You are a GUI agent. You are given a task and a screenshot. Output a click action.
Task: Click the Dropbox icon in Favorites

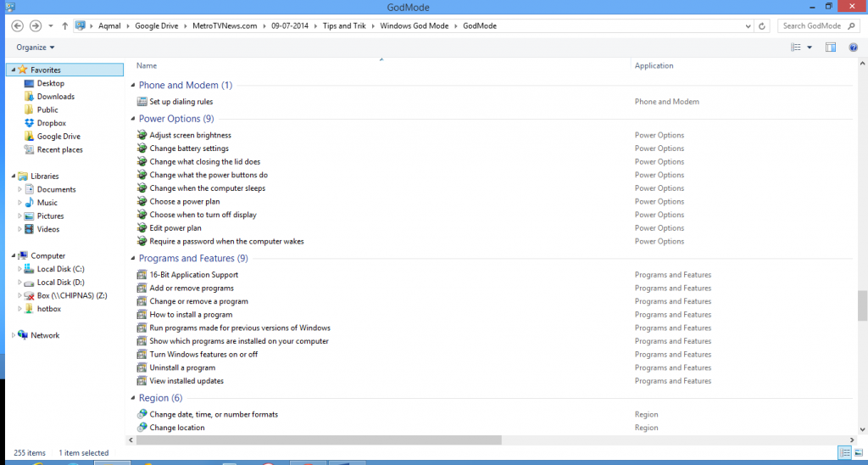30,123
